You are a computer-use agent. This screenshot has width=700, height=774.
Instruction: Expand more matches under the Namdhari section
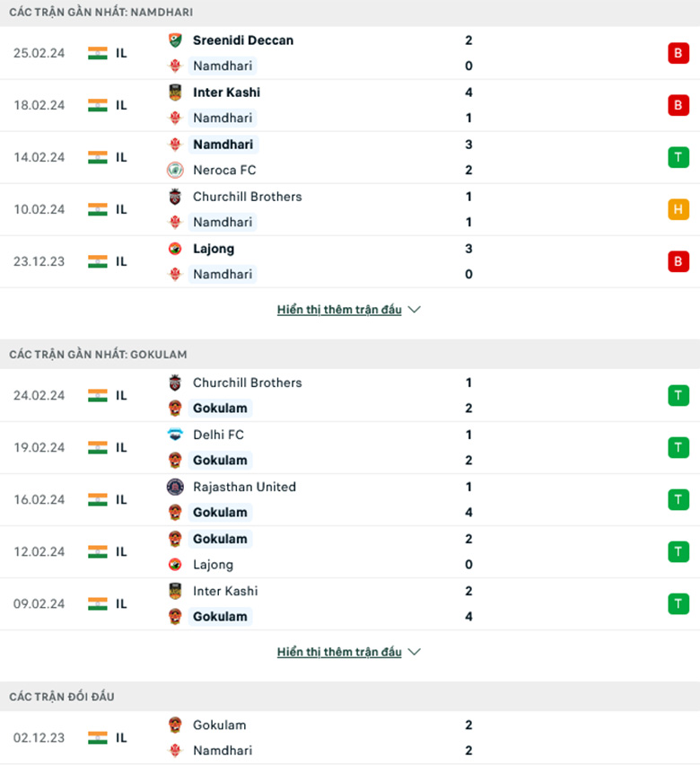pos(339,310)
